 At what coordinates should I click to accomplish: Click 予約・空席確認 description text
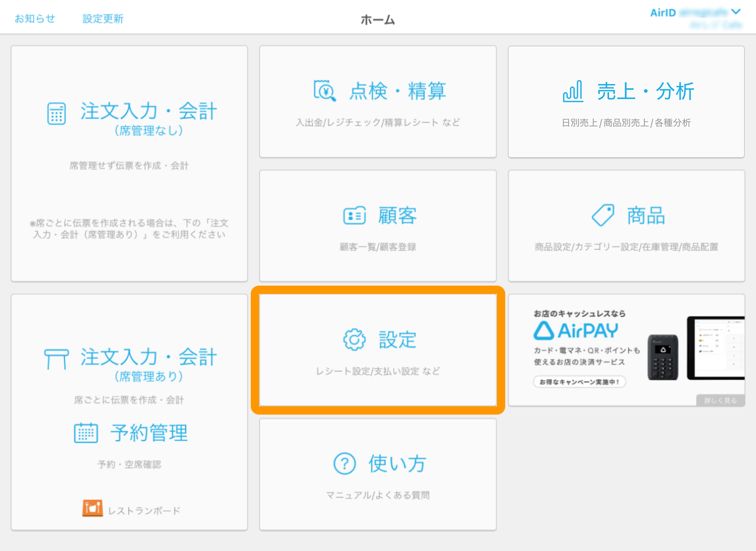129,464
